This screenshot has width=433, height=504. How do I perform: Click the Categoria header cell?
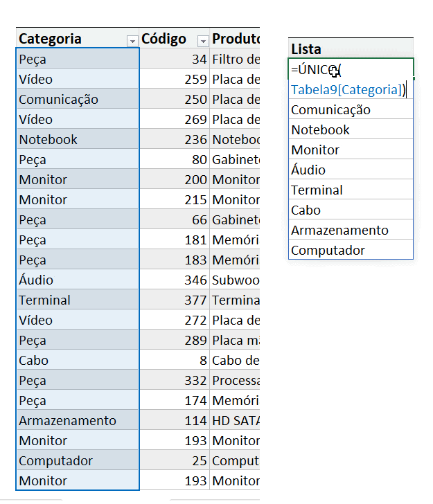pos(77,38)
